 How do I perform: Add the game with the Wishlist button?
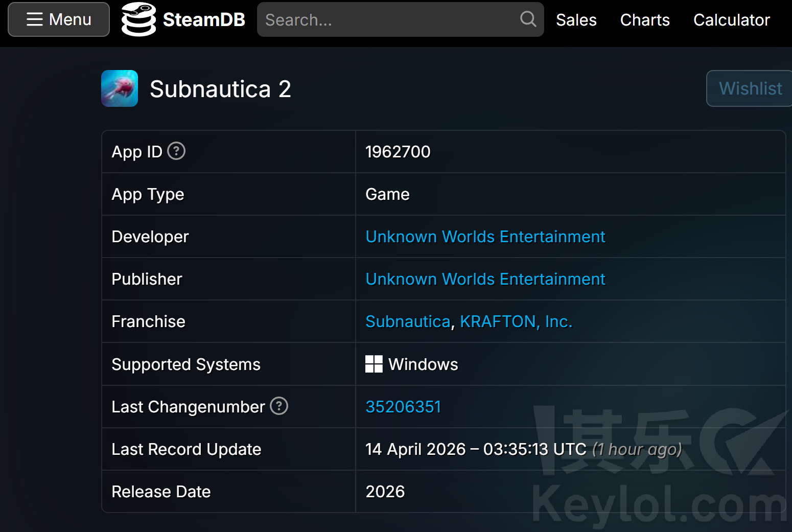[x=750, y=88]
